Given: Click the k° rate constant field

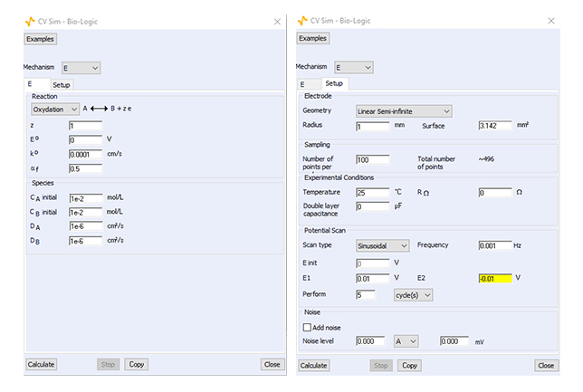Looking at the screenshot, I should (x=85, y=154).
